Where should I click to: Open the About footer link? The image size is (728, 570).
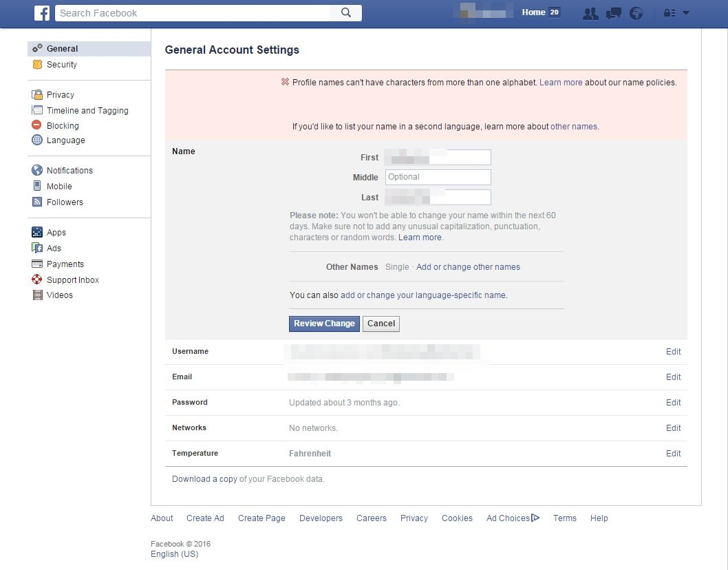pyautogui.click(x=162, y=518)
